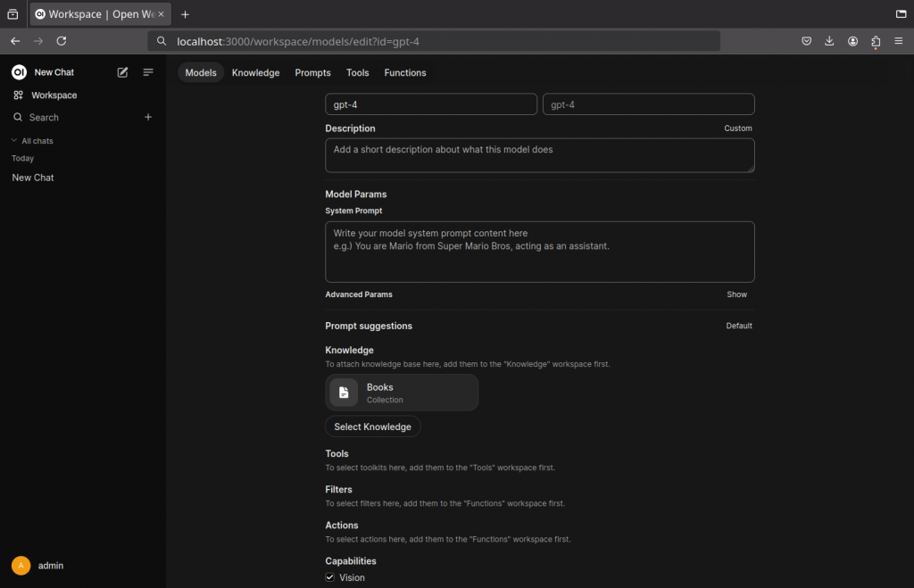Click the New Chat sidebar header

pyautogui.click(x=54, y=72)
